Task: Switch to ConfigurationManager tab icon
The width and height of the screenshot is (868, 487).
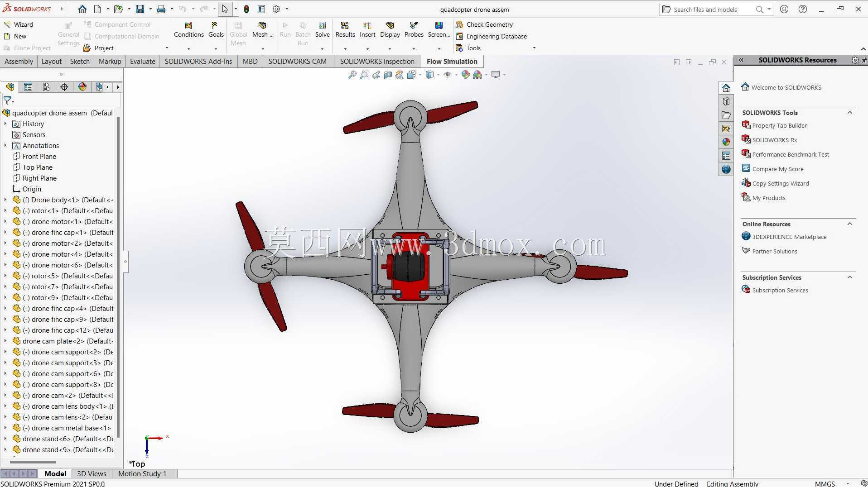Action: pos(46,87)
